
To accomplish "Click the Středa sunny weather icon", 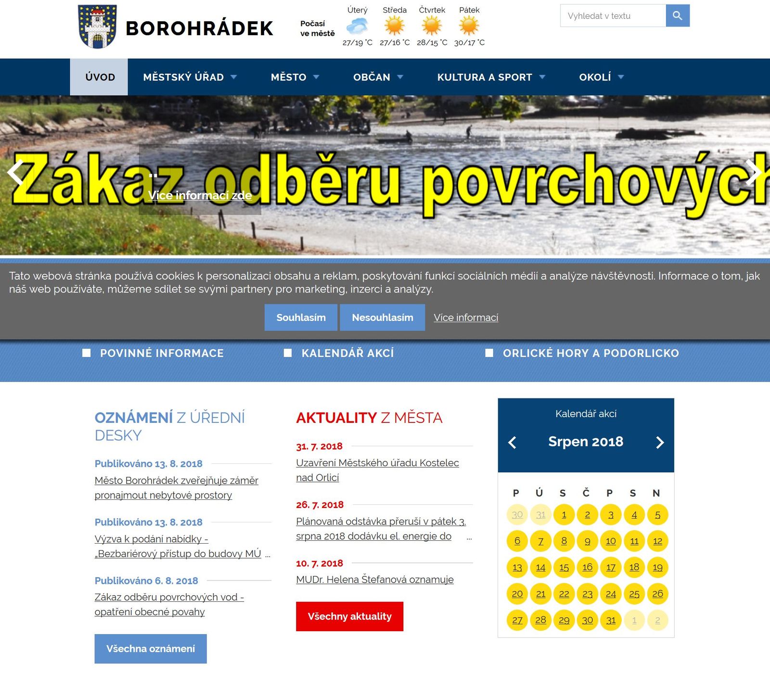I will point(395,26).
